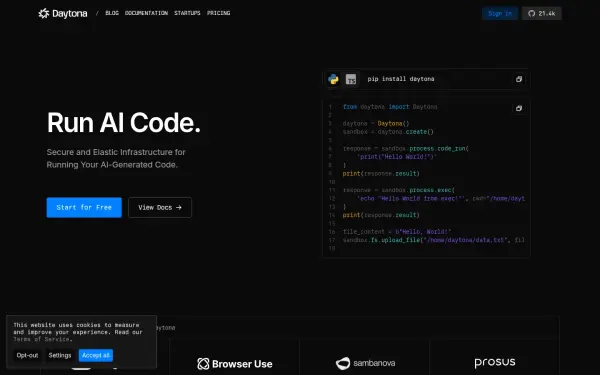Click the 'file_content' code line
Screen dimensions: 600x375
(x=397, y=232)
